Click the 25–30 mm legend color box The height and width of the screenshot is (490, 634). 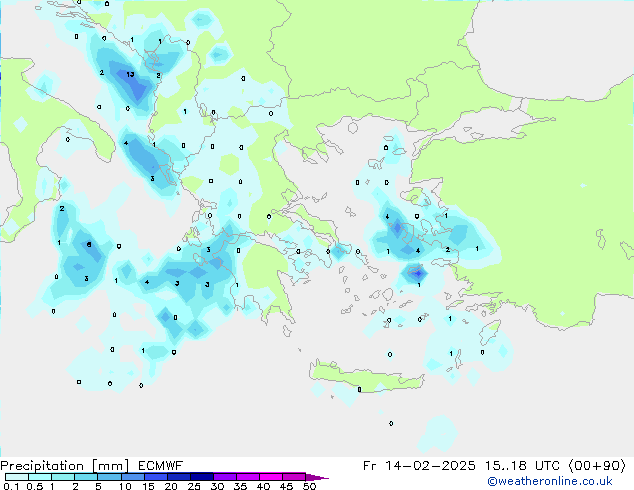[201, 477]
